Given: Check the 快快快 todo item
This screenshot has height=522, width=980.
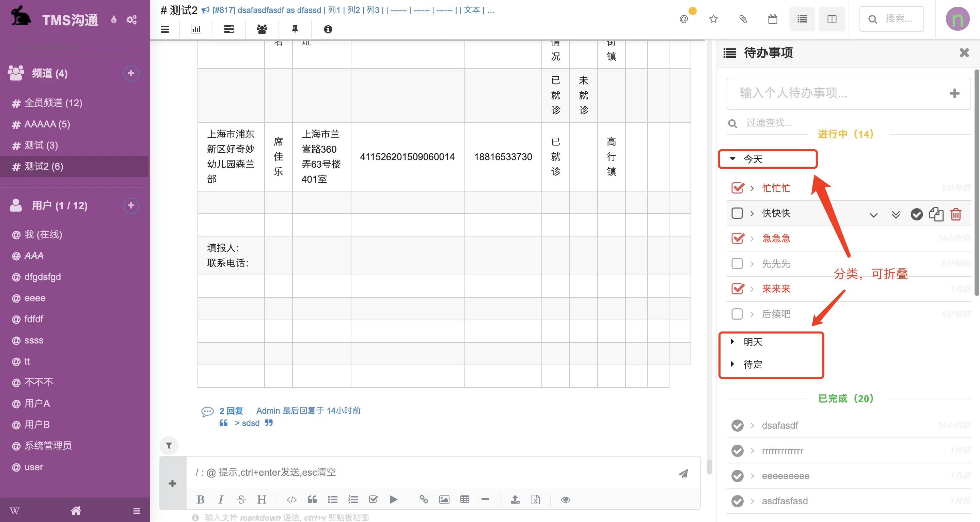Looking at the screenshot, I should (x=737, y=213).
